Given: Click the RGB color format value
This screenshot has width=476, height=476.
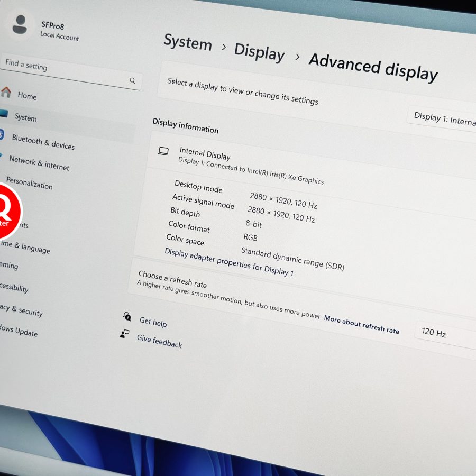Looking at the screenshot, I should [251, 237].
